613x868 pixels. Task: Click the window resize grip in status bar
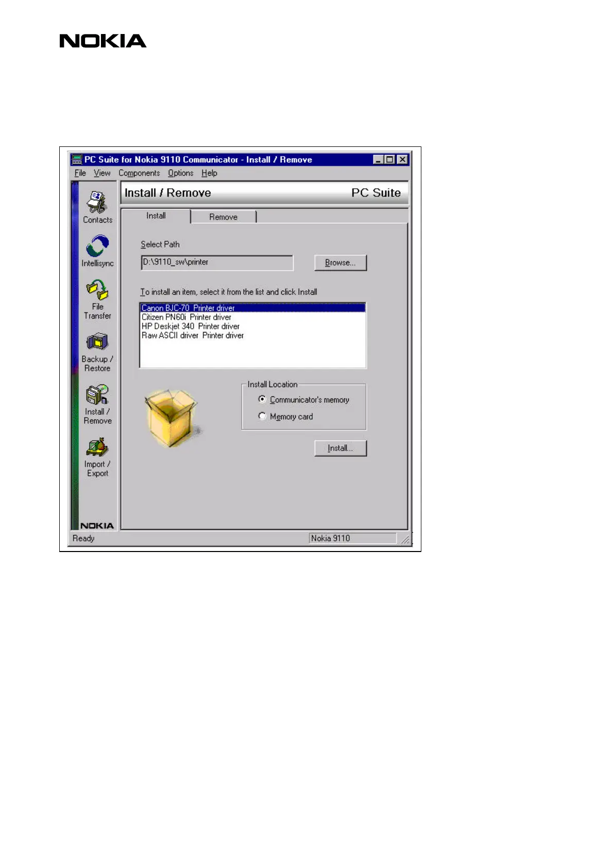(x=405, y=539)
